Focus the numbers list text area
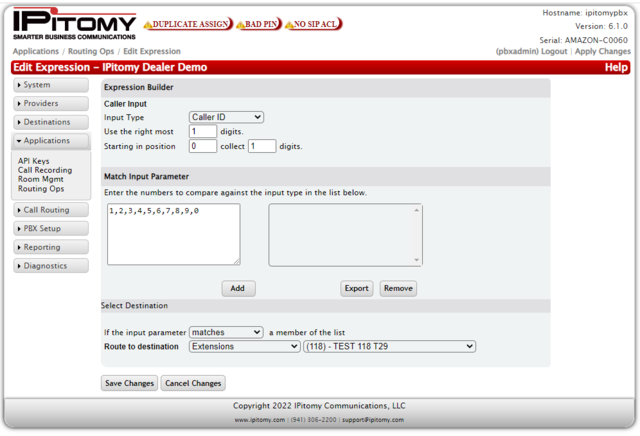Screen dimensions: 640x436 point(173,234)
